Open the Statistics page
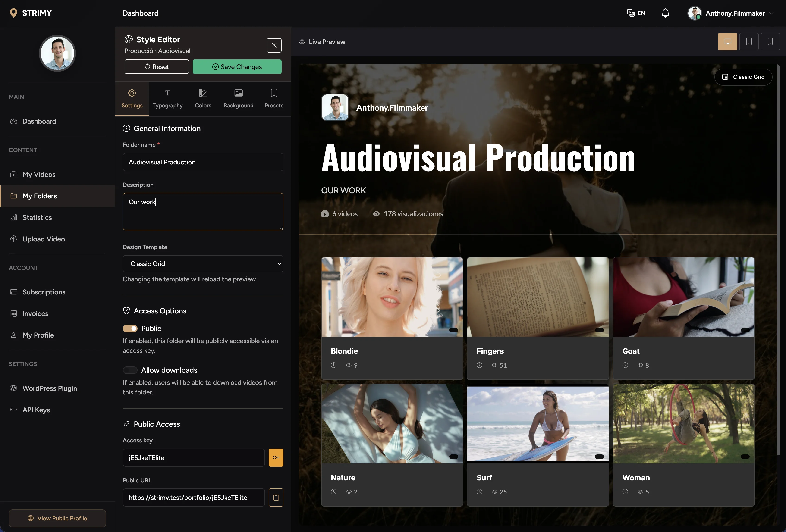786x532 pixels. tap(37, 217)
